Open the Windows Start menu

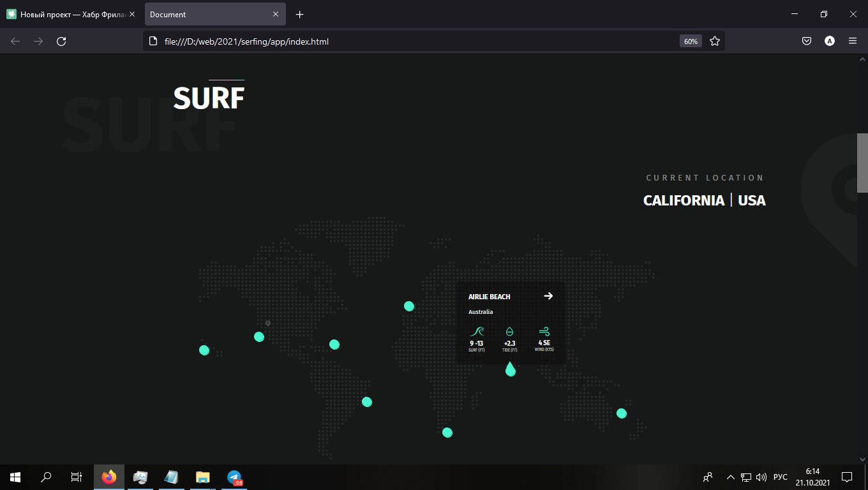tap(15, 477)
